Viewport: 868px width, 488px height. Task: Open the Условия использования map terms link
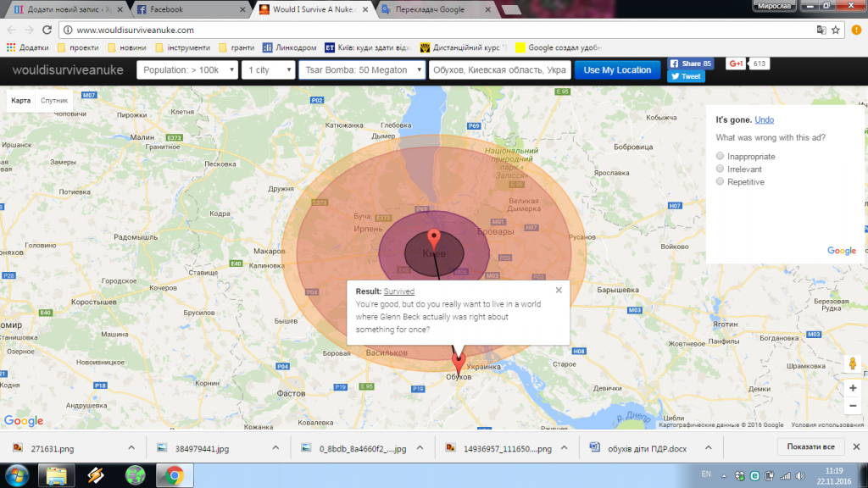pyautogui.click(x=827, y=425)
